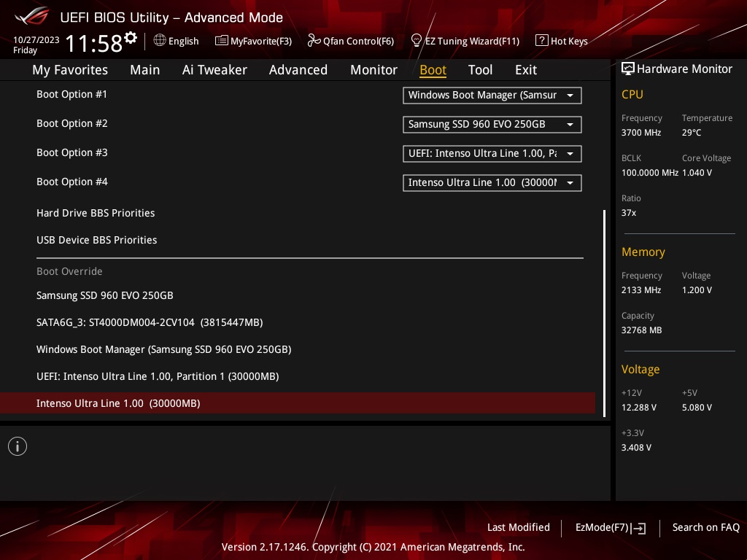Boot override from Samsung SSD 960 EVO 250GB
Image resolution: width=747 pixels, height=560 pixels.
(105, 295)
